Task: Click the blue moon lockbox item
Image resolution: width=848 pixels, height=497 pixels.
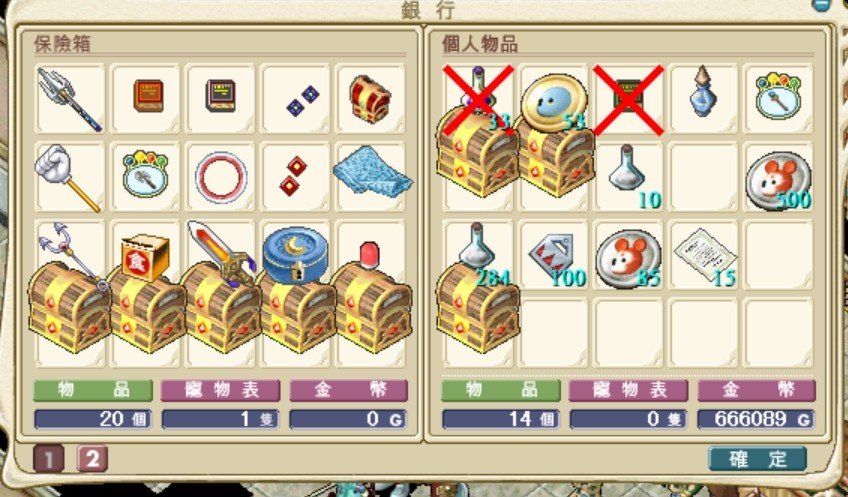Action: pos(295,254)
